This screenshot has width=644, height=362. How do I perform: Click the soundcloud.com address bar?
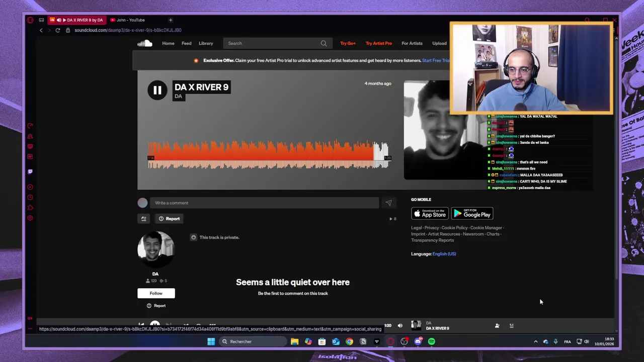(x=128, y=30)
